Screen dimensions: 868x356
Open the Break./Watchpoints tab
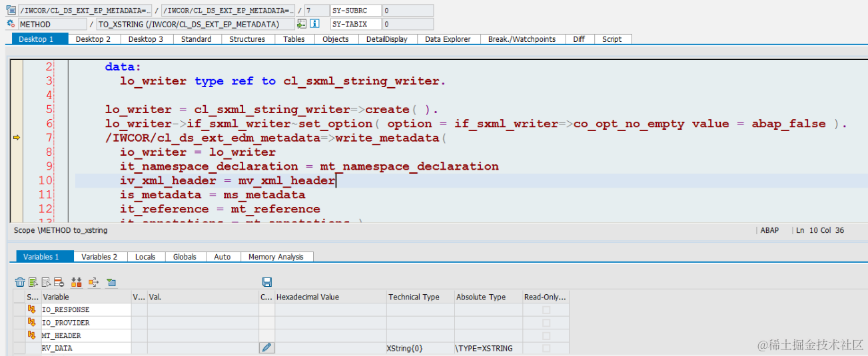coord(522,39)
